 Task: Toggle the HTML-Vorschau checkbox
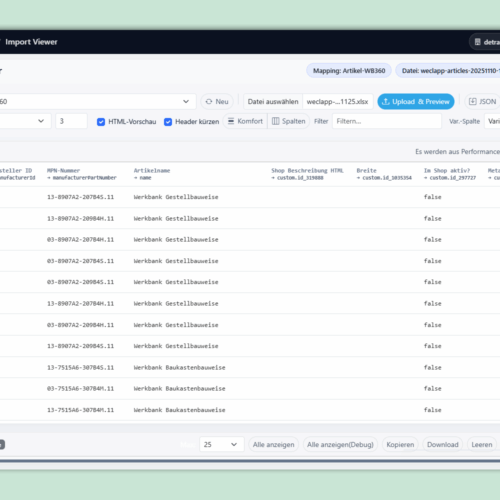click(x=101, y=122)
